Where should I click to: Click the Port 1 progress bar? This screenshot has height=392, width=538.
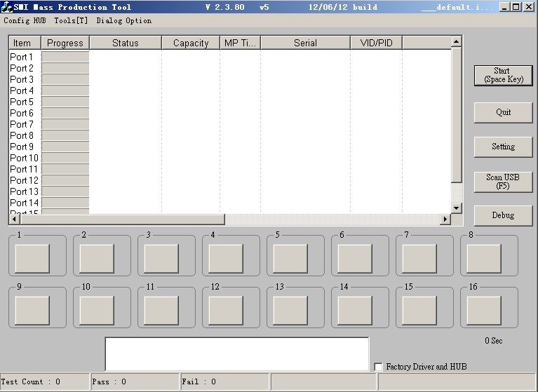click(65, 57)
